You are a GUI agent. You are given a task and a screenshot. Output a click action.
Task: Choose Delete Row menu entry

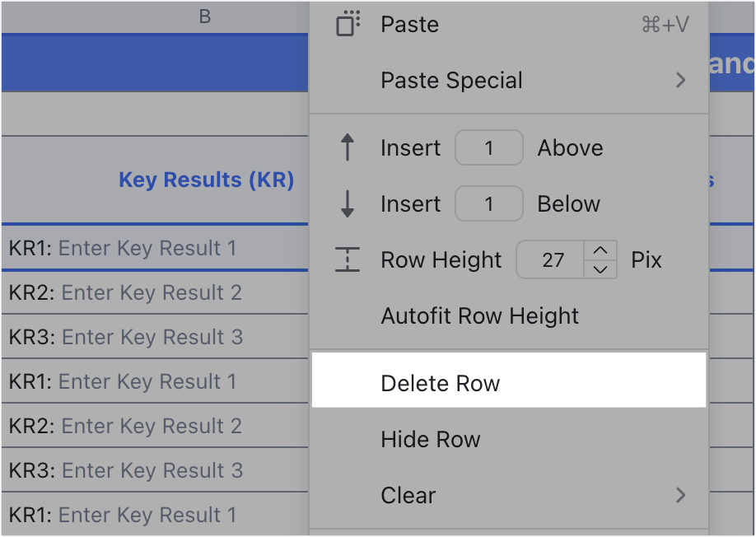click(x=509, y=383)
